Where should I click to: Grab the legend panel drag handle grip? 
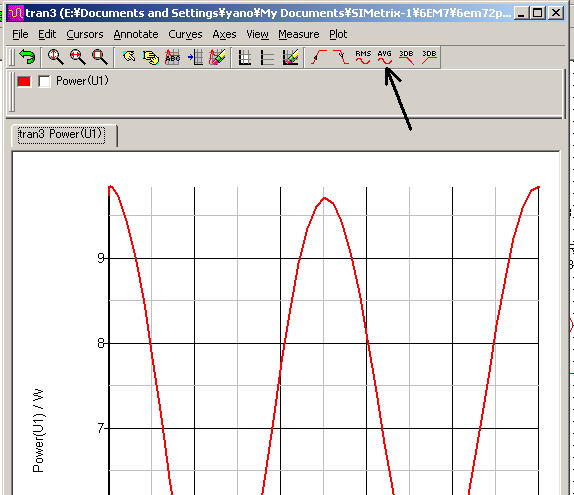click(12, 92)
